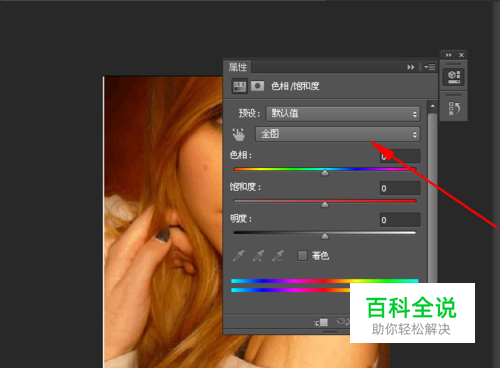Collapse the properties panel with double arrows

click(x=411, y=67)
